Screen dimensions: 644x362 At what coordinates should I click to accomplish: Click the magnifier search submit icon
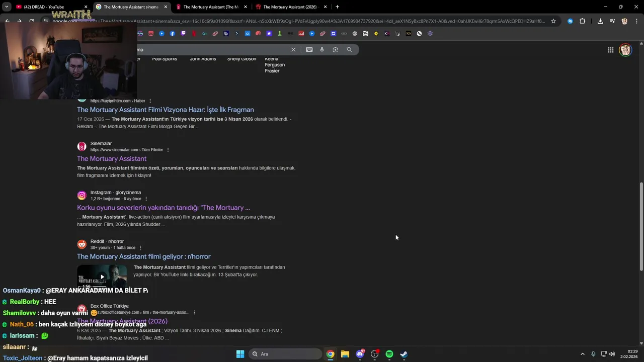[x=349, y=50]
